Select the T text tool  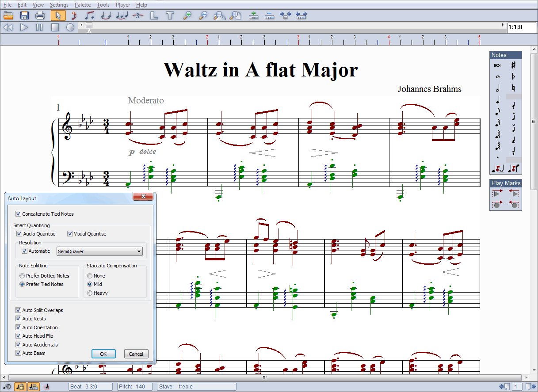(x=170, y=16)
